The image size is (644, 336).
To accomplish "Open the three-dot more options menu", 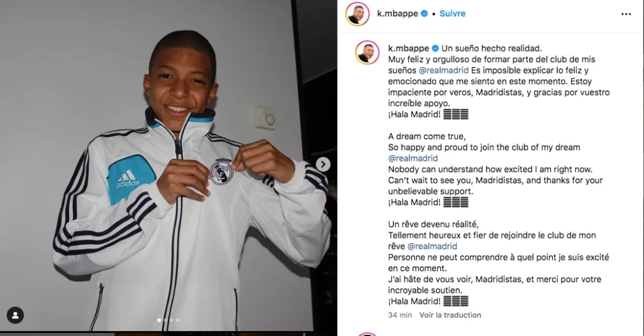I will (x=626, y=14).
